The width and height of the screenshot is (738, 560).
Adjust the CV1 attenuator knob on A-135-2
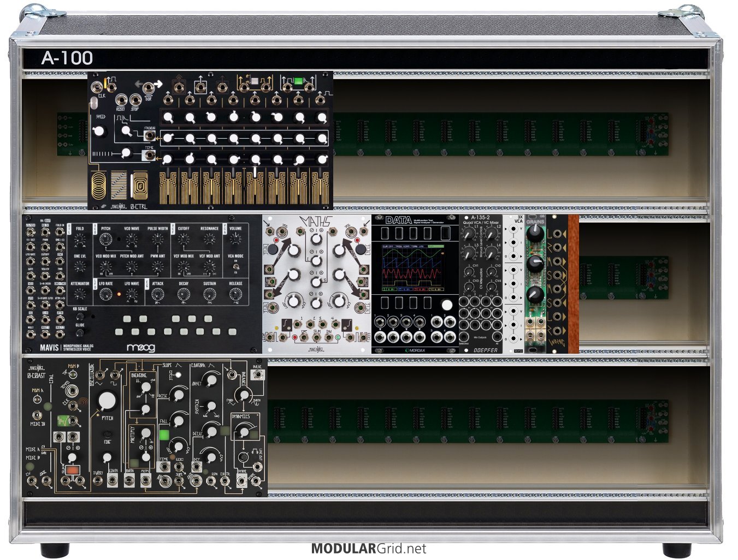coord(468,271)
